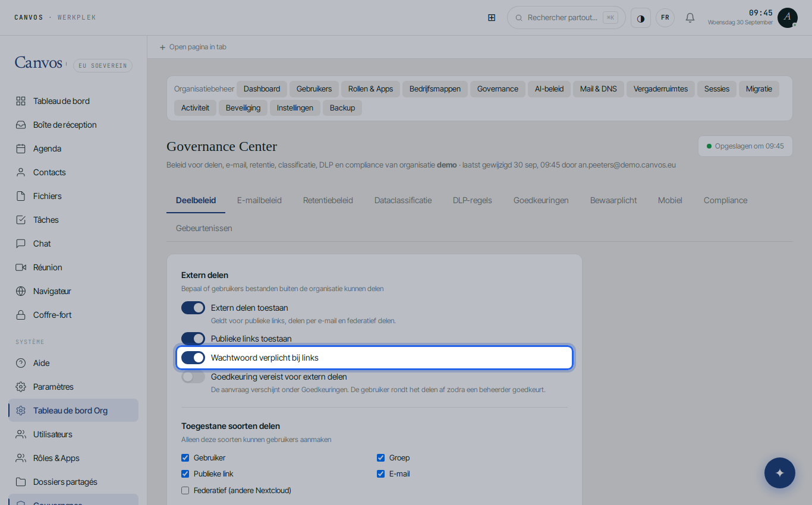Open Agenda calendar in sidebar
The image size is (812, 505).
click(74, 149)
